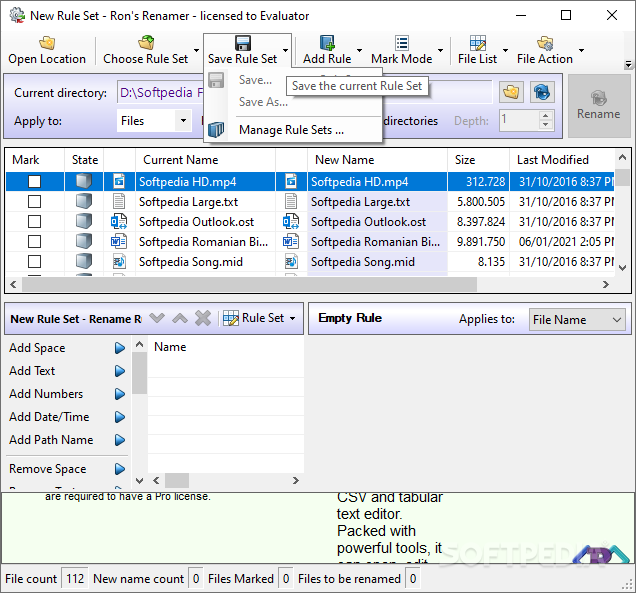Click the Manage Rule Sets books icon

point(216,130)
